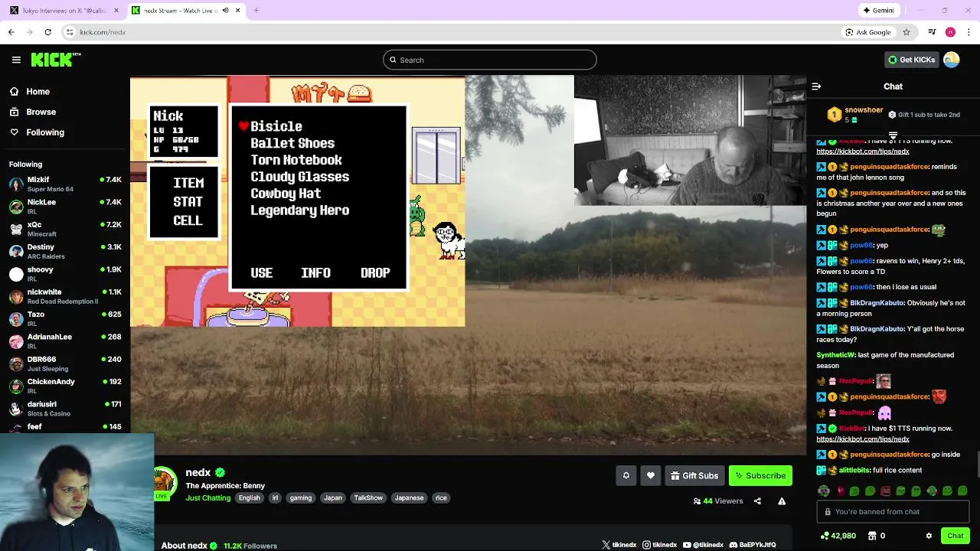The image size is (980, 551).
Task: Select the rice tag
Action: (441, 498)
